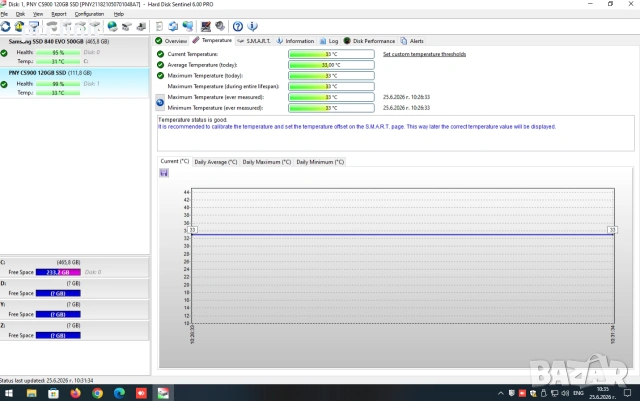Image resolution: width=640 pixels, height=401 pixels.
Task: Open Microsoft Edge from the taskbar
Action: [x=119, y=393]
